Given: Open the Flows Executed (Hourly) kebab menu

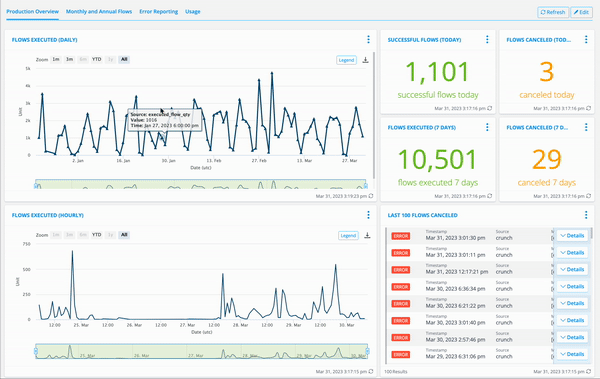Looking at the screenshot, I should (x=368, y=215).
